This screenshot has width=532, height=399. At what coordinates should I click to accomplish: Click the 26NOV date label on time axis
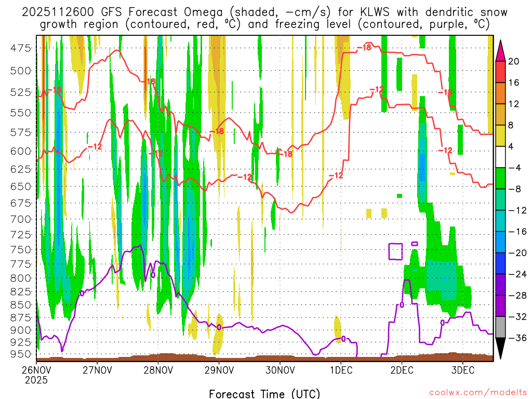37,369
